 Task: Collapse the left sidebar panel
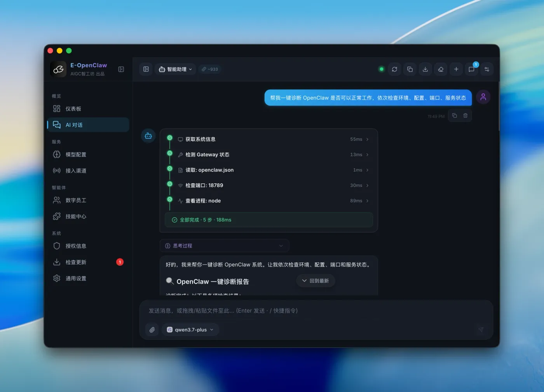(121, 69)
